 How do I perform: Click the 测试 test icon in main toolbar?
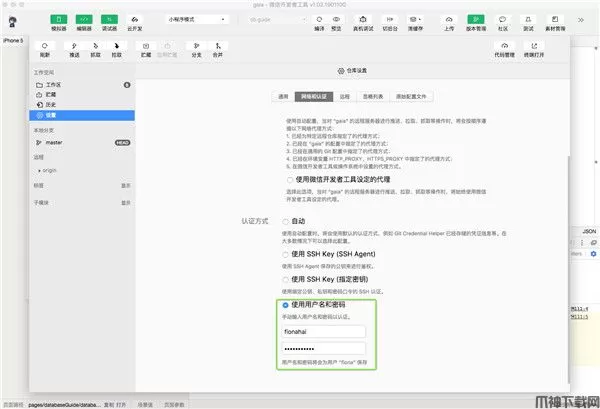[x=528, y=19]
